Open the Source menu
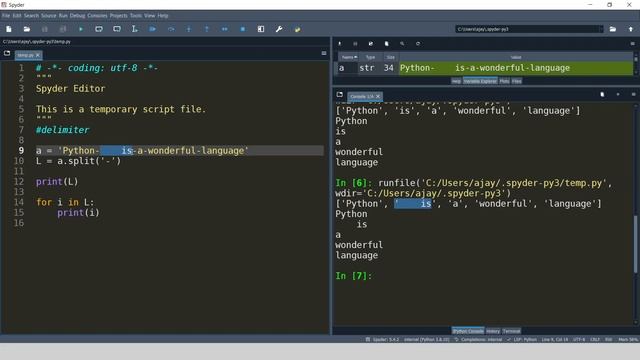The height and width of the screenshot is (360, 640). point(49,16)
